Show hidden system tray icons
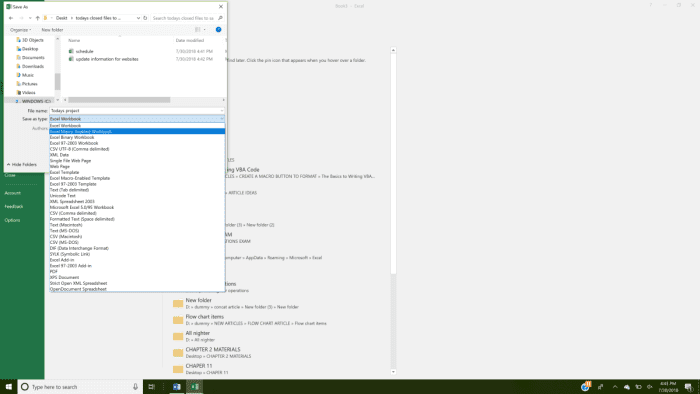Viewport: 700px width, 394px height. click(x=615, y=387)
